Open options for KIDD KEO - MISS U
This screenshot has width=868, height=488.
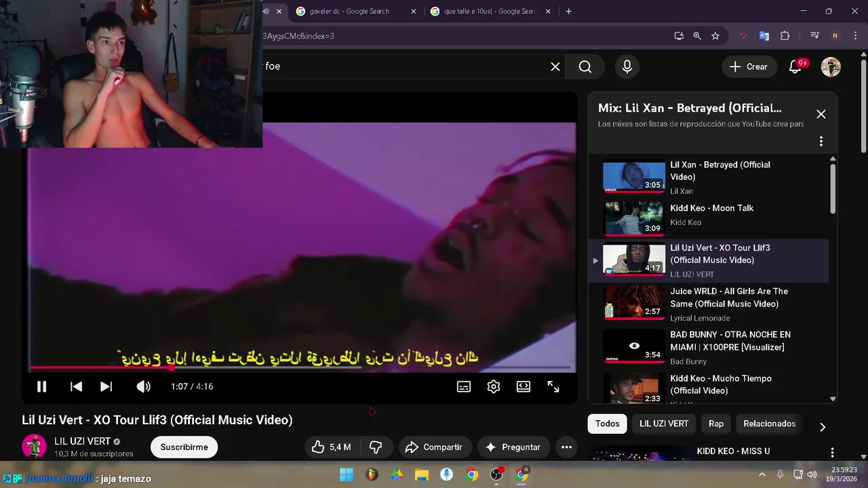click(832, 452)
